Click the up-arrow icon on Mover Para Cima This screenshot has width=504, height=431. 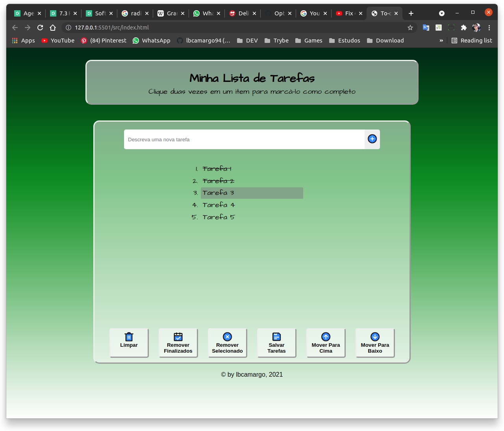point(326,337)
